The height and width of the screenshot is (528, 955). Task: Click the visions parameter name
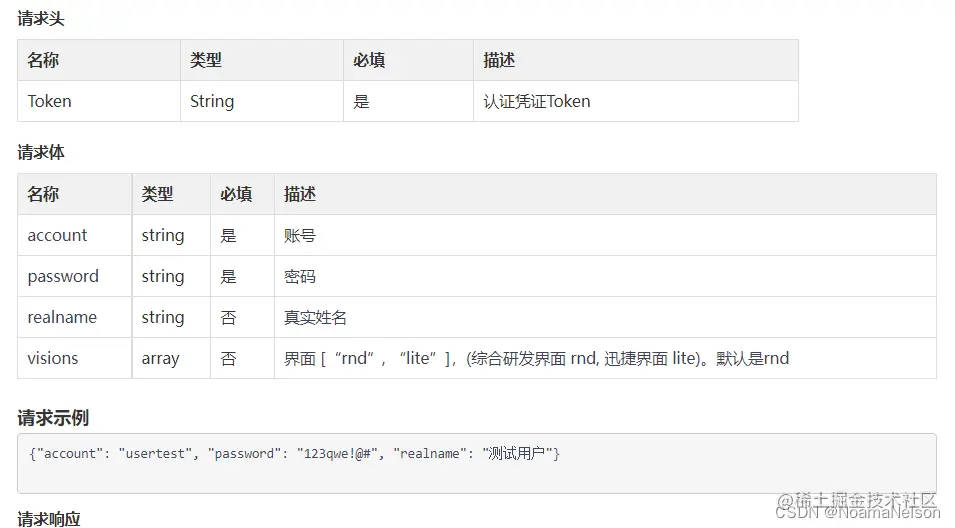[53, 358]
